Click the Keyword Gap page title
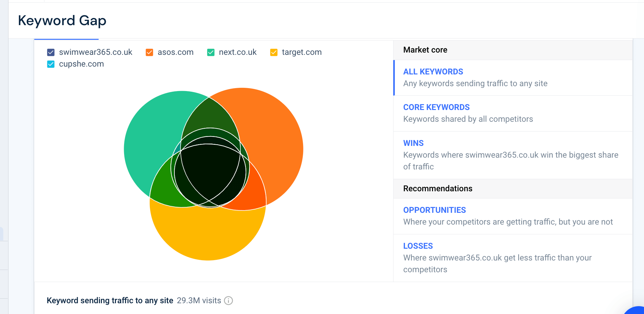The image size is (644, 314). click(62, 21)
